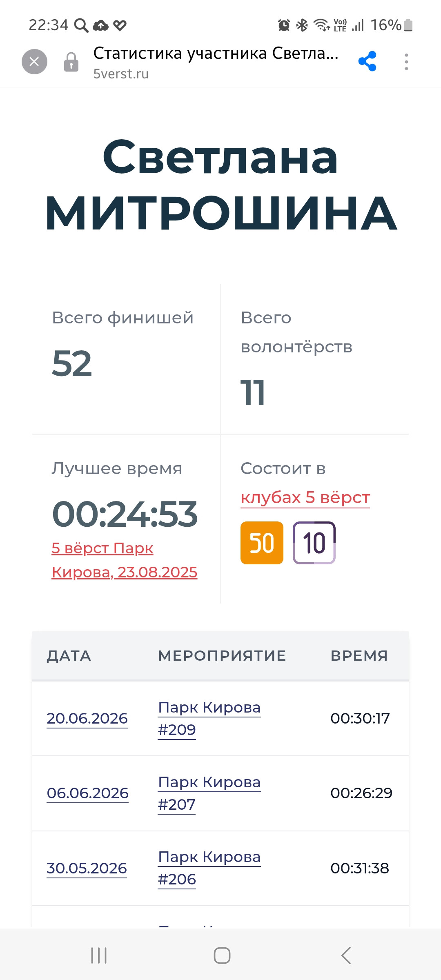Open date link 20.06.2026
This screenshot has height=980, width=441.
tap(87, 718)
